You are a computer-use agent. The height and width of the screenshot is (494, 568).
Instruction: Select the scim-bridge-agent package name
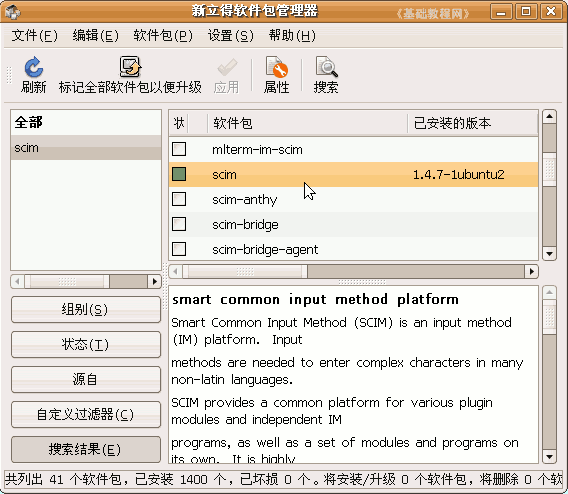(x=265, y=250)
